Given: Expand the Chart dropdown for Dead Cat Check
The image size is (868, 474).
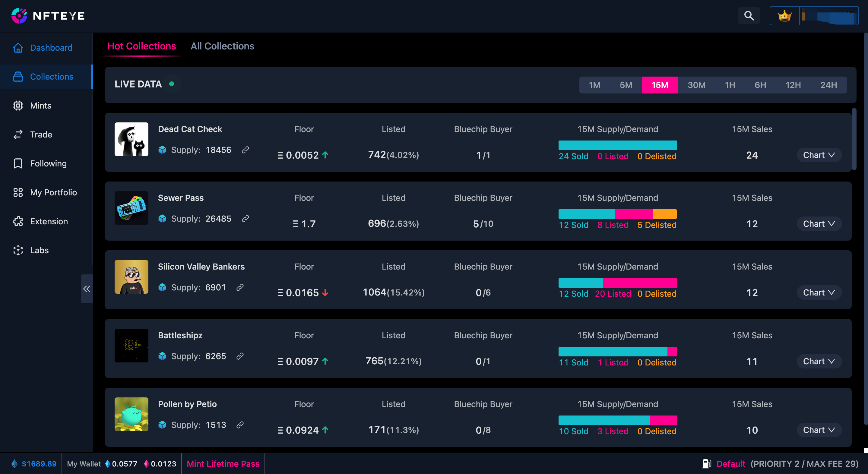Looking at the screenshot, I should (819, 155).
